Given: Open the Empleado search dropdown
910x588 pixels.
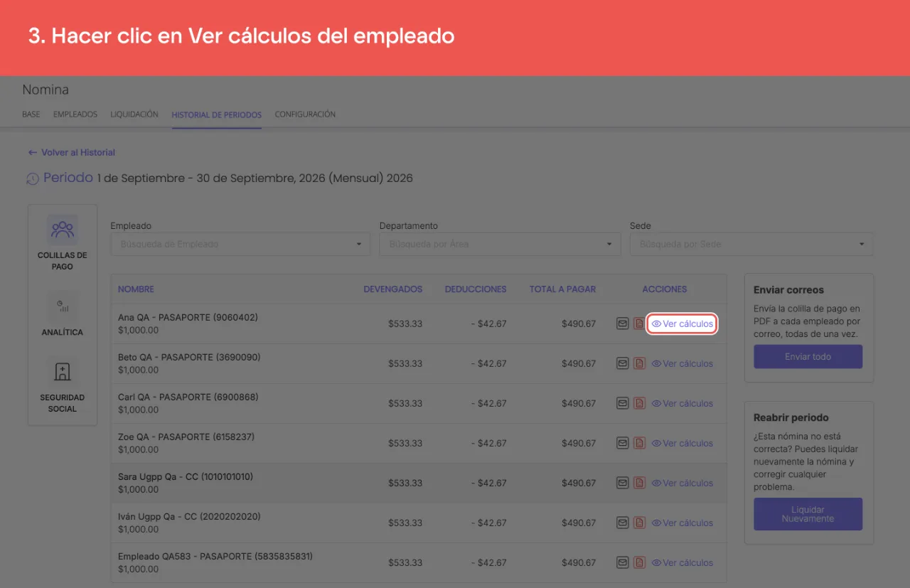Looking at the screenshot, I should click(x=240, y=244).
